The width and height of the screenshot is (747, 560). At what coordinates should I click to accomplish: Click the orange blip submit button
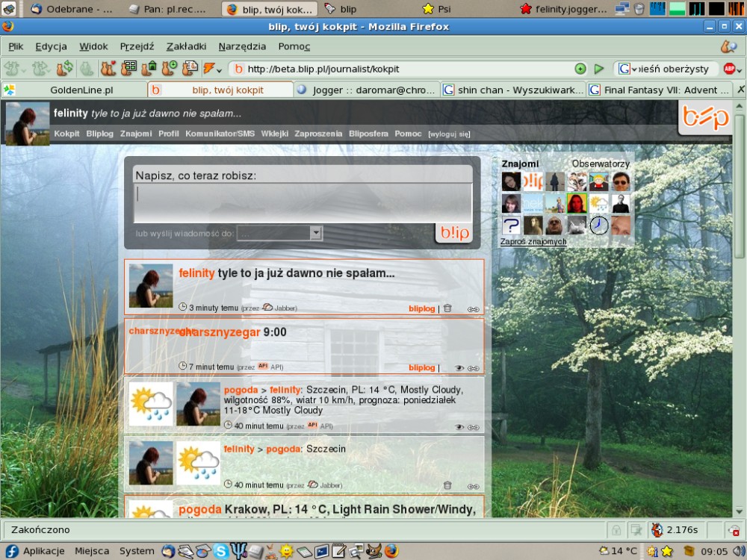tap(453, 233)
